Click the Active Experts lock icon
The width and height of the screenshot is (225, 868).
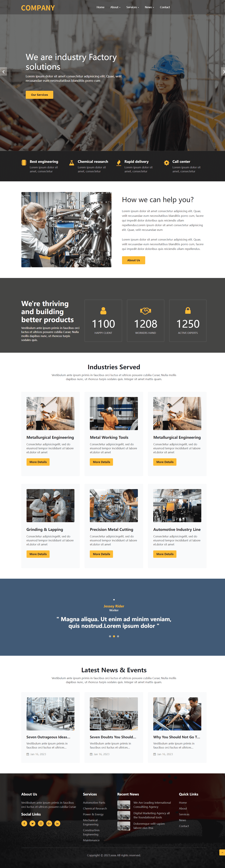[x=188, y=310]
